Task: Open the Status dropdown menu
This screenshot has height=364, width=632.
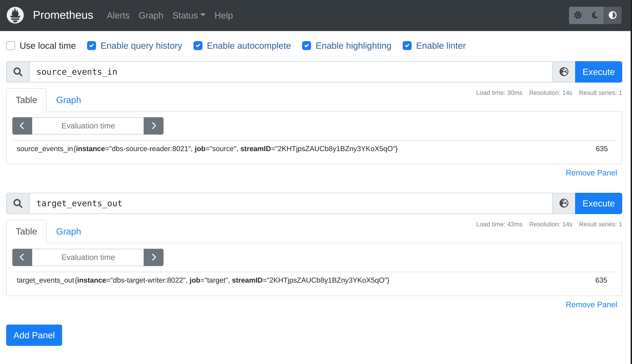Action: coord(189,15)
